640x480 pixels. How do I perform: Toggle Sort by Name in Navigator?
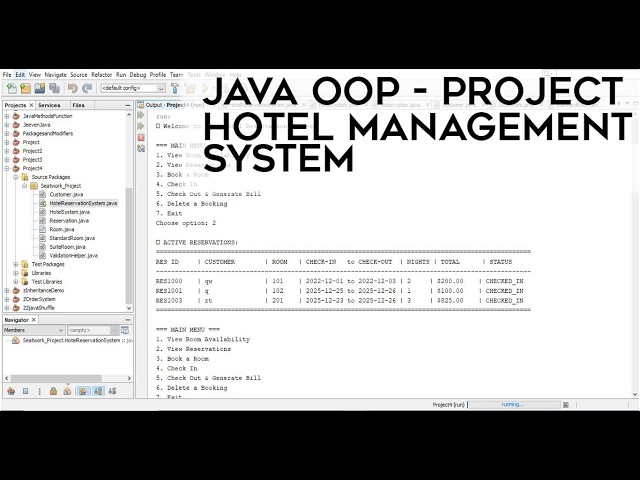coord(98,391)
